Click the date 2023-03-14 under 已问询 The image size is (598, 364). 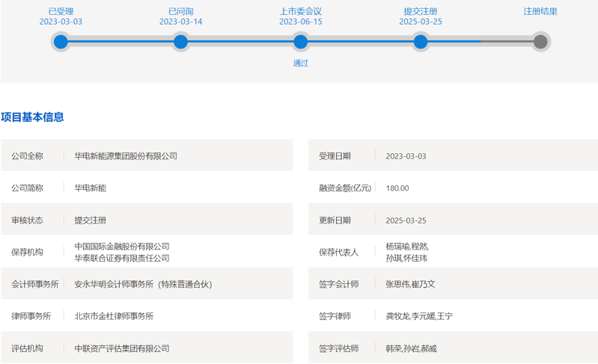click(x=180, y=22)
